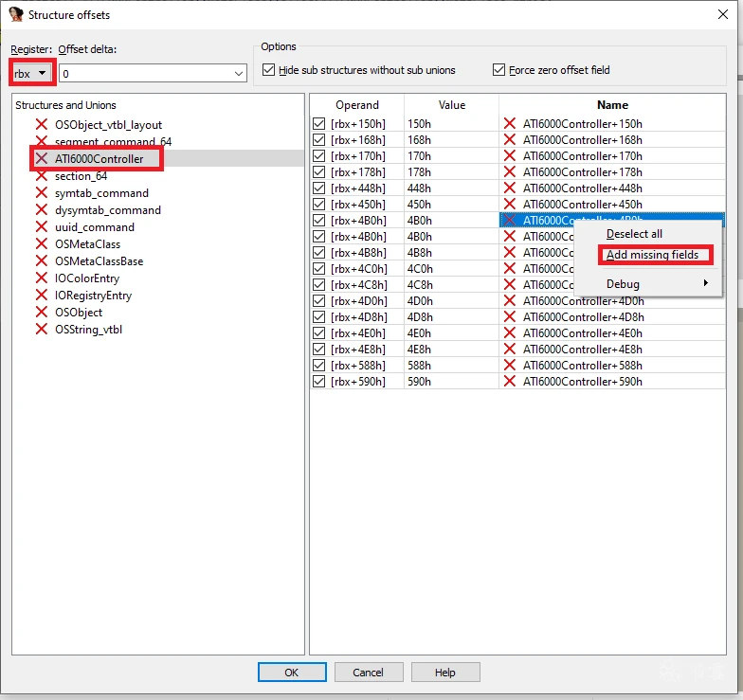Expand the Offset delta combo box
This screenshot has width=743, height=700.
[x=239, y=74]
